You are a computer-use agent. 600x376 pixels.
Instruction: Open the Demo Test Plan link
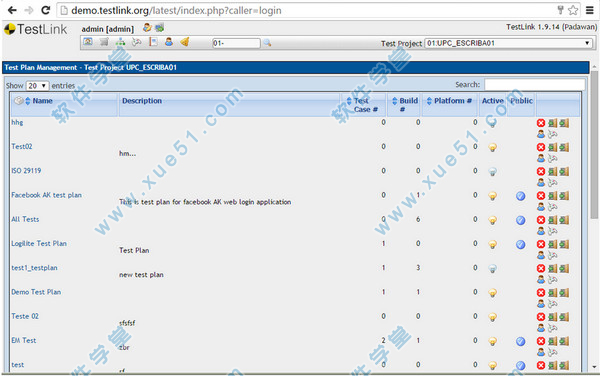coord(36,292)
